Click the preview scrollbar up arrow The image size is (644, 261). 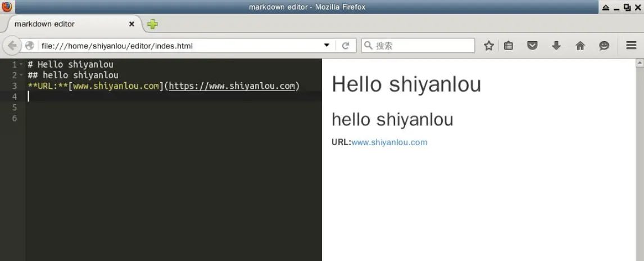pyautogui.click(x=640, y=63)
